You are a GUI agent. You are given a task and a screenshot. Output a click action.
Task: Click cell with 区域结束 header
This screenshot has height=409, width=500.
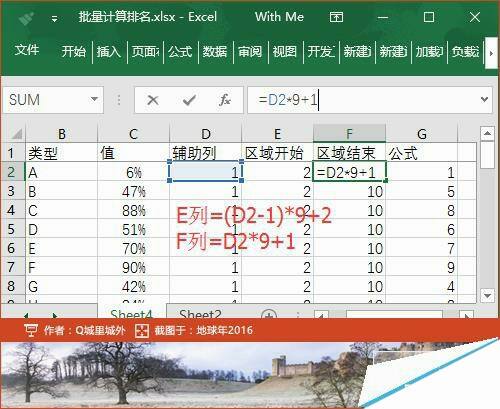(349, 153)
